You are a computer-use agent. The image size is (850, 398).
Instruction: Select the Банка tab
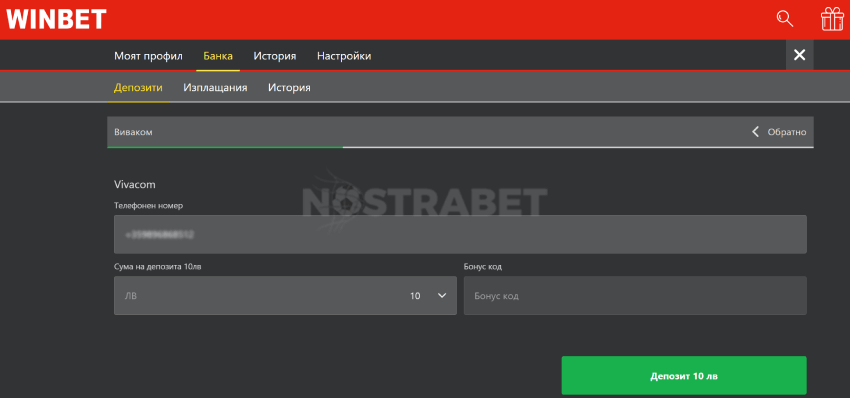click(x=218, y=56)
